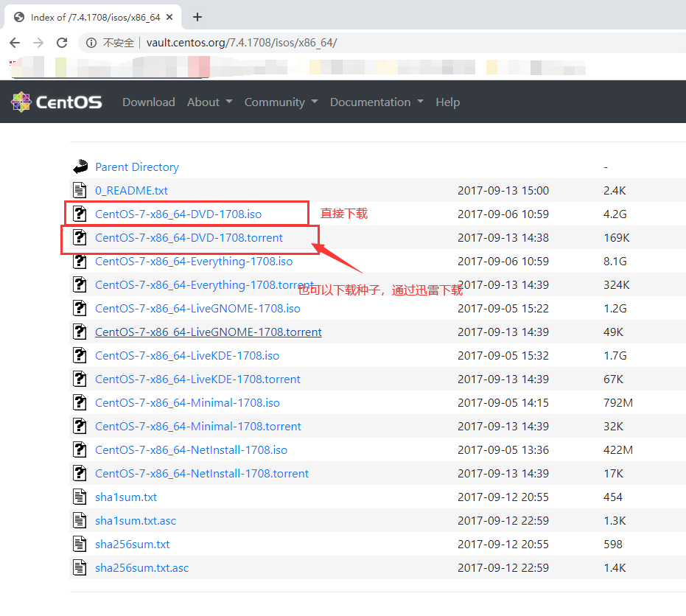The width and height of the screenshot is (686, 616).
Task: Click the Parent Directory back-arrow icon
Action: pyautogui.click(x=80, y=167)
